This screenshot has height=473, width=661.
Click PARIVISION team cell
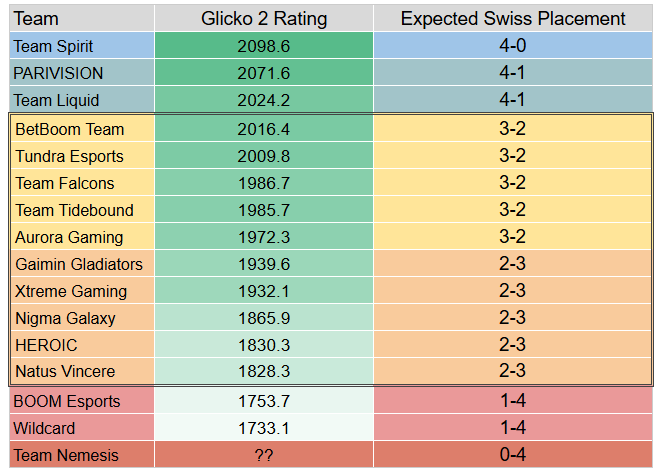(82, 73)
